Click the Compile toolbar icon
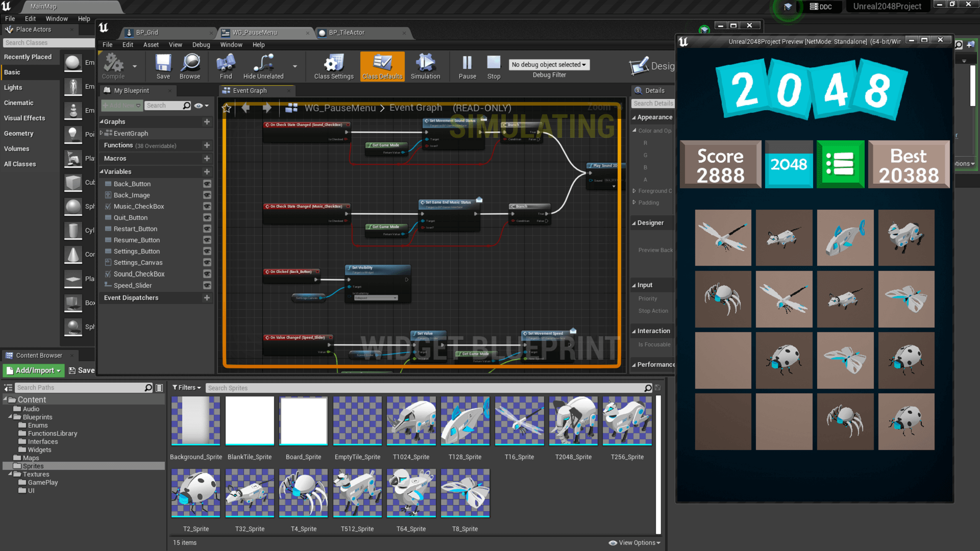This screenshot has width=980, height=551. coord(113,66)
